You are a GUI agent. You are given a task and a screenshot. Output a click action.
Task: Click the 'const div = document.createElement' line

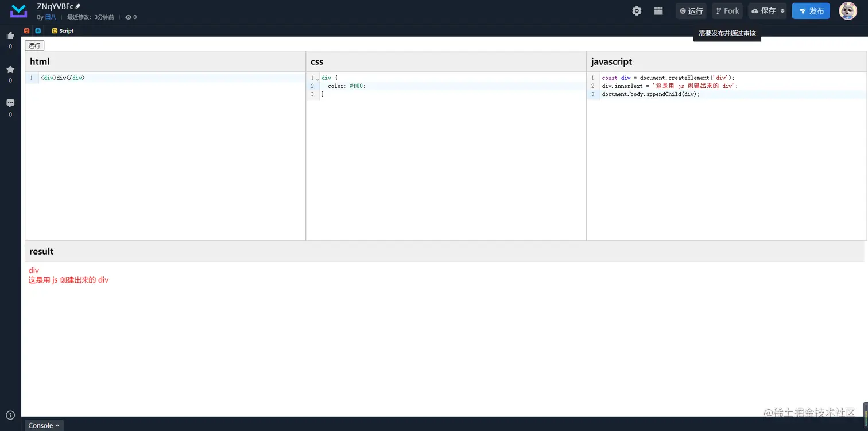[x=668, y=78]
